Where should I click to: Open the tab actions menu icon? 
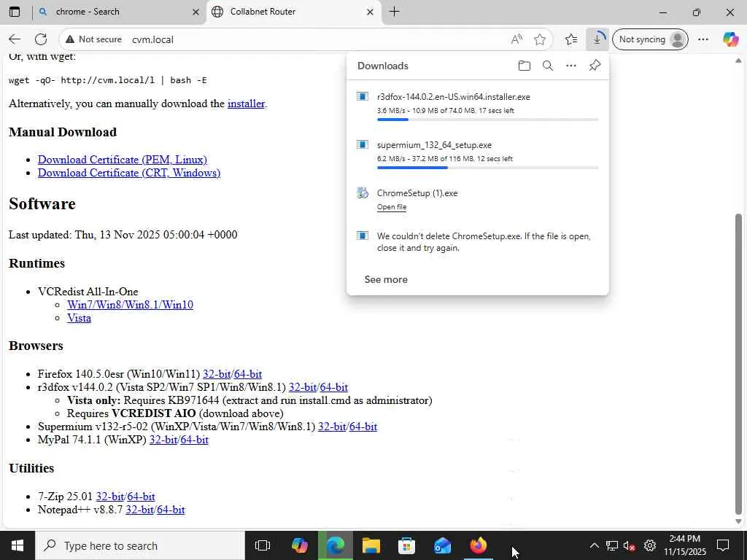point(15,12)
